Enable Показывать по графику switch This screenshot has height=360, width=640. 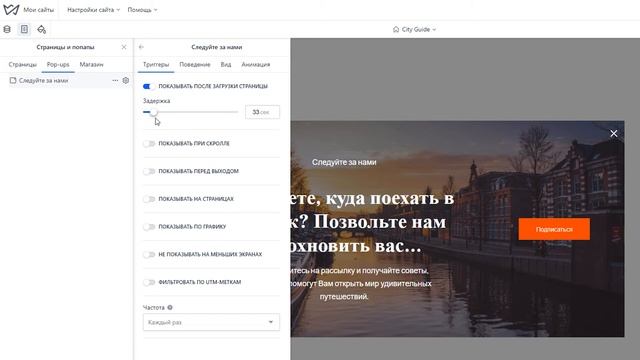coord(149,227)
